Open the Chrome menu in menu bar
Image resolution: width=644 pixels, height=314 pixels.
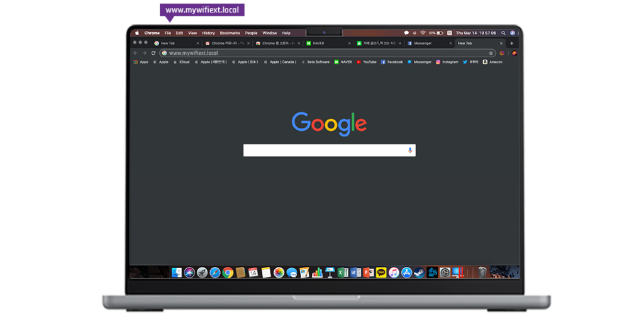pyautogui.click(x=152, y=33)
